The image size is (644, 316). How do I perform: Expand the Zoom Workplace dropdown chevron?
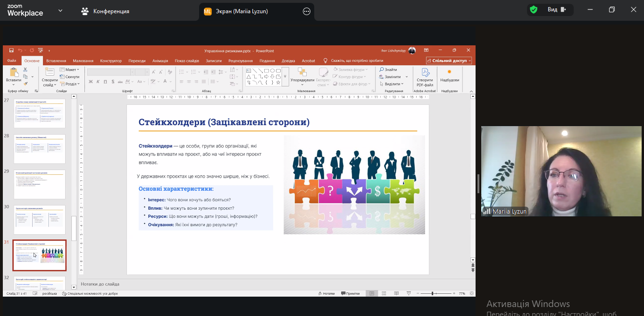[60, 10]
